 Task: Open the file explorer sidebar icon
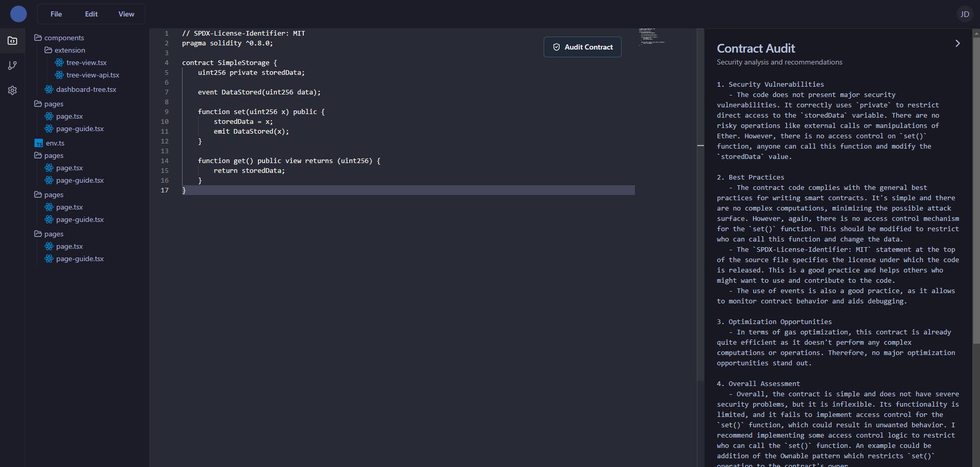click(12, 40)
